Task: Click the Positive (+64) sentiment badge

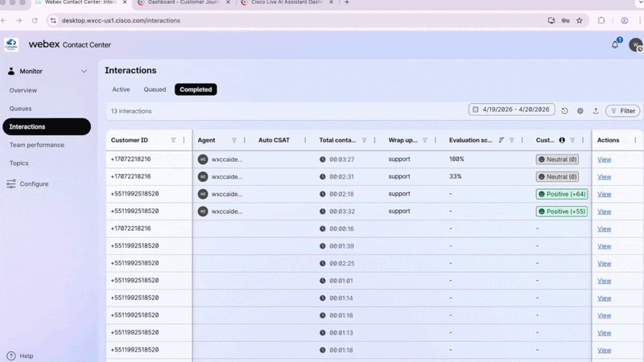Action: coord(562,194)
